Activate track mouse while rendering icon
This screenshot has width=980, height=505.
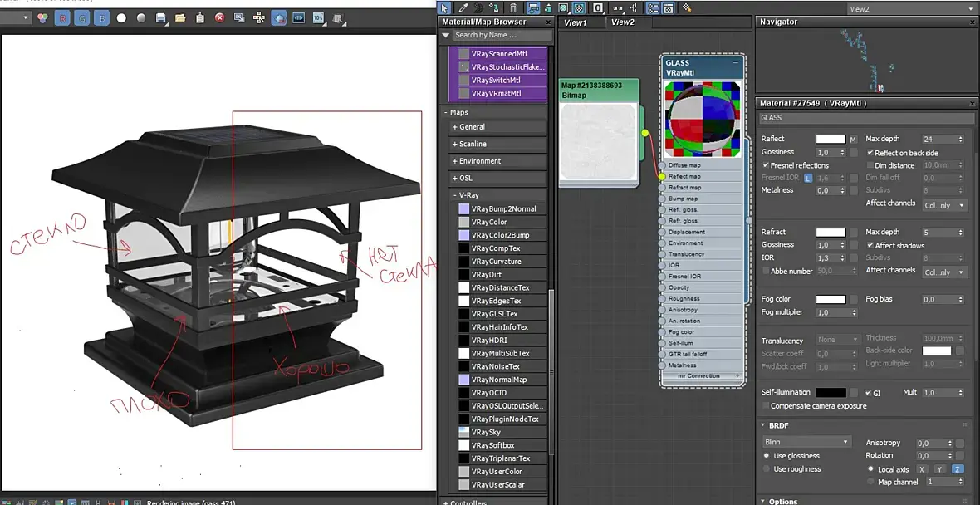pyautogui.click(x=259, y=18)
